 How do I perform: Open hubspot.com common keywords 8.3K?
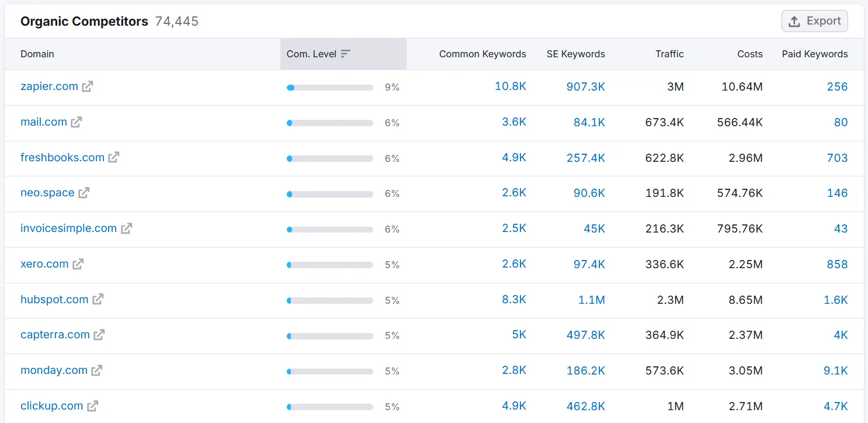(514, 299)
